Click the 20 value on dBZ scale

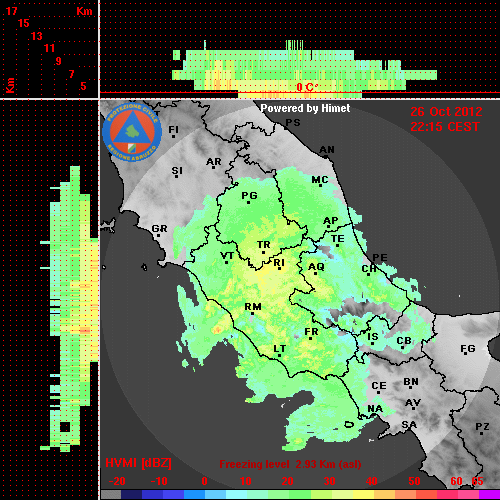287,481
